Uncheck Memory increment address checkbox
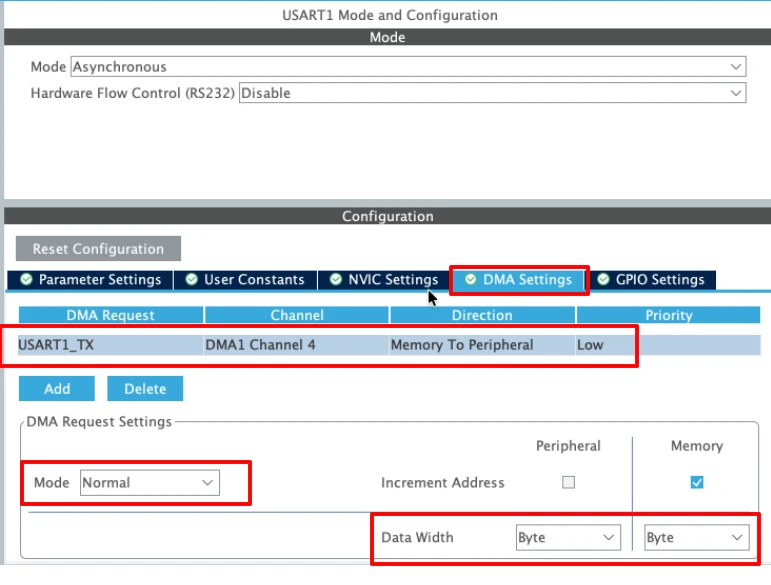 pos(697,482)
